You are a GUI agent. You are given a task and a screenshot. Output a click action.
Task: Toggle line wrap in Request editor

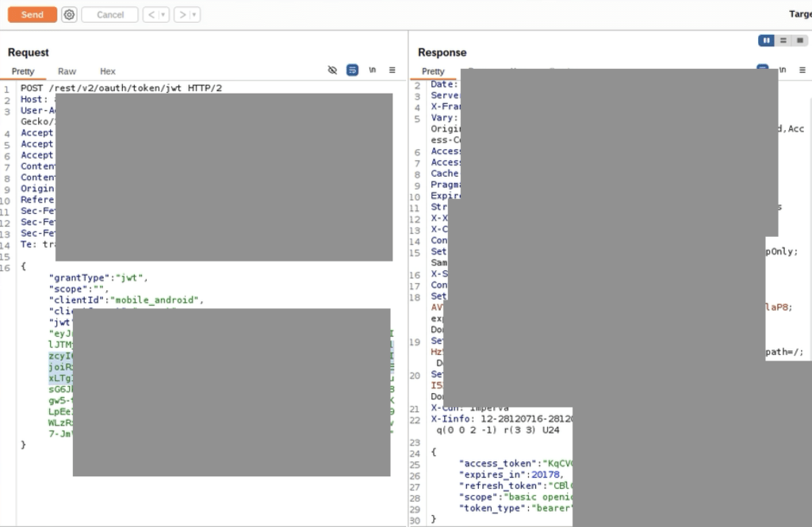352,71
